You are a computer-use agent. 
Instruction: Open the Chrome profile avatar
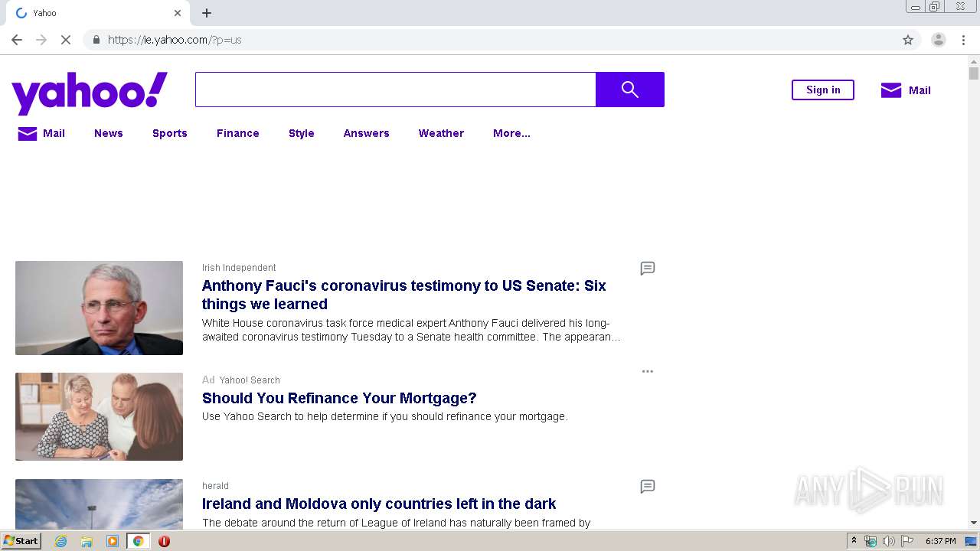[x=939, y=40]
